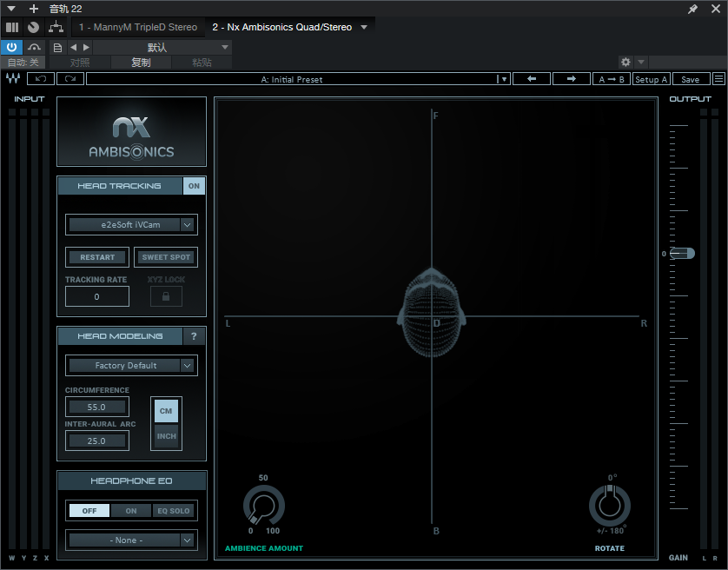Click the HEADPHONE EQ section header

pos(131,481)
